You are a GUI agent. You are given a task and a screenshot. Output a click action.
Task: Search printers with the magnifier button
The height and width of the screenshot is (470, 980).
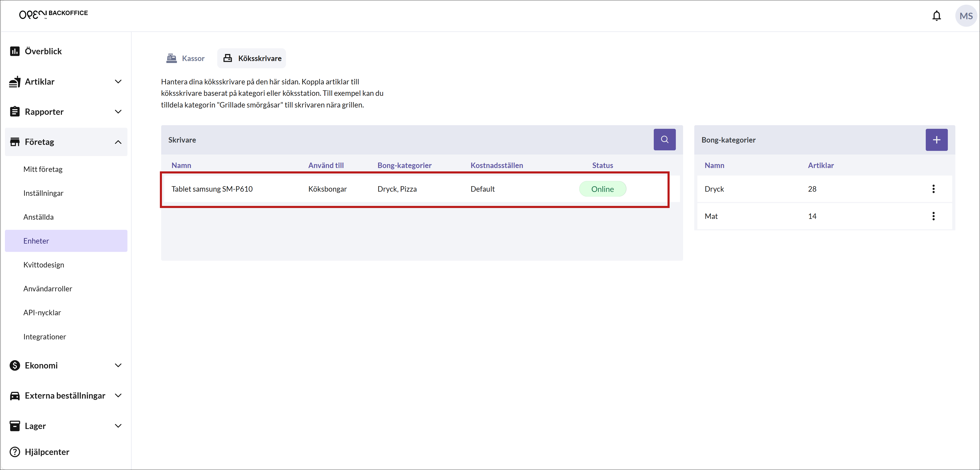665,140
